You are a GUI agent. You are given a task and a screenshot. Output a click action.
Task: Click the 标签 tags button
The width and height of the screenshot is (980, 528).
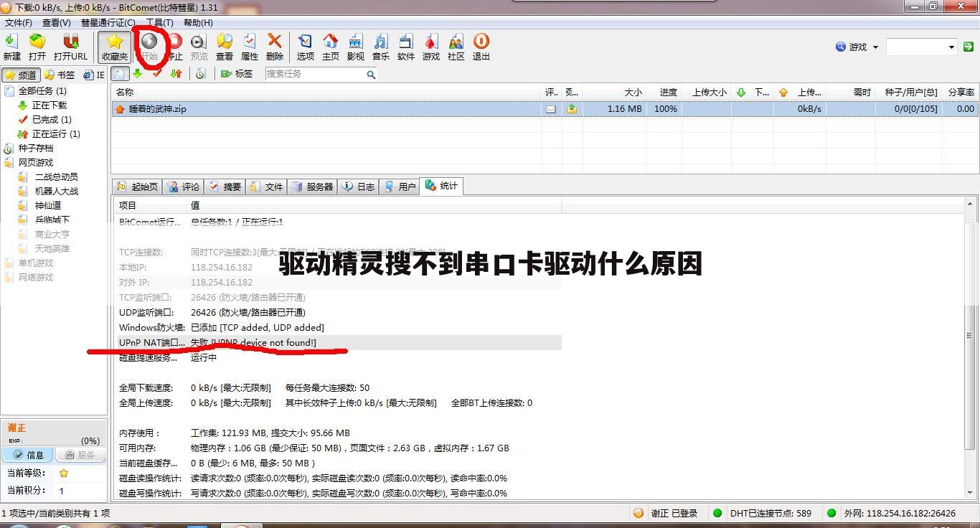pyautogui.click(x=237, y=74)
